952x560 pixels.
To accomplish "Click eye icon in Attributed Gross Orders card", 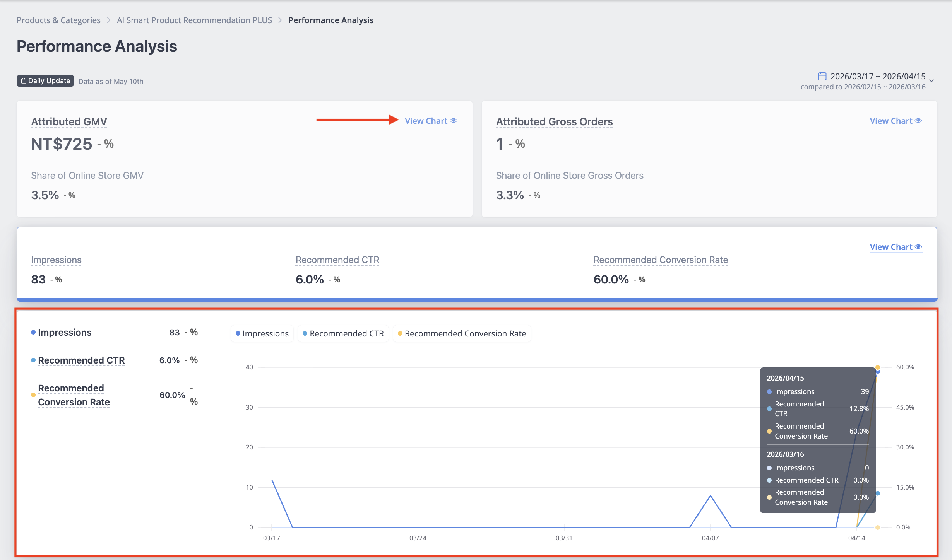I will pyautogui.click(x=918, y=121).
